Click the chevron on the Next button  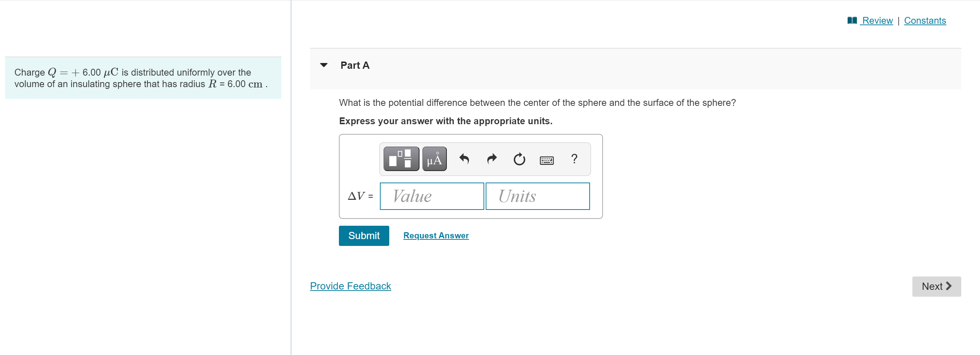point(948,286)
